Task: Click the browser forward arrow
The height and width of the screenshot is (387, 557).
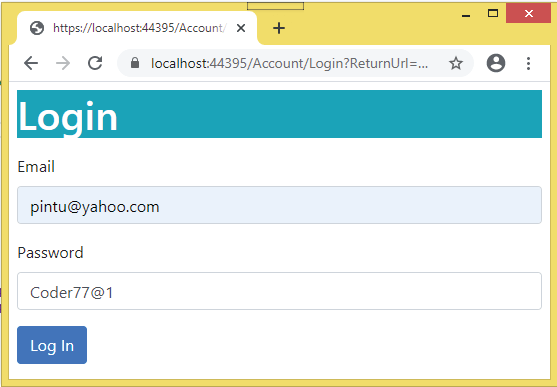Action: point(63,63)
